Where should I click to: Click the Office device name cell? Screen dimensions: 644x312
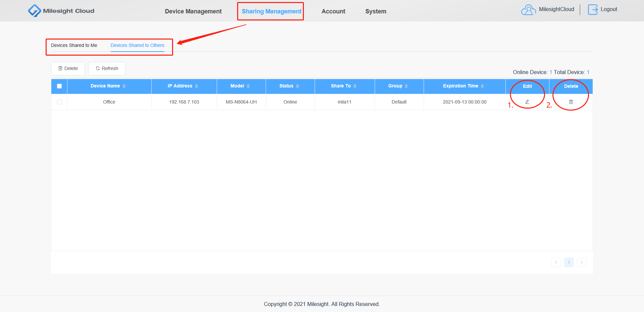(109, 102)
